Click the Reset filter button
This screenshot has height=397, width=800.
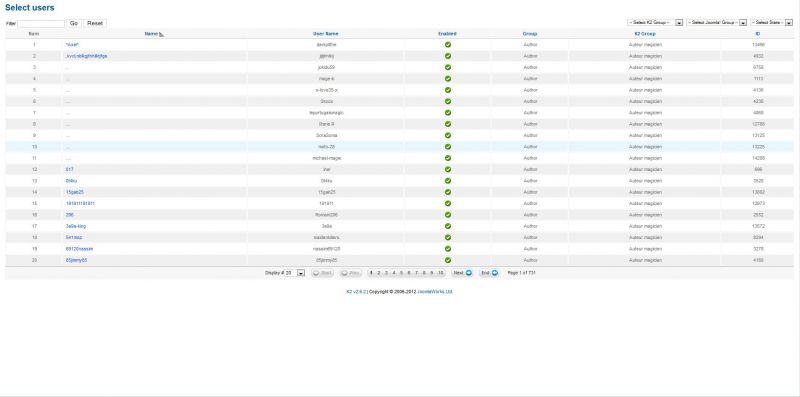point(95,23)
